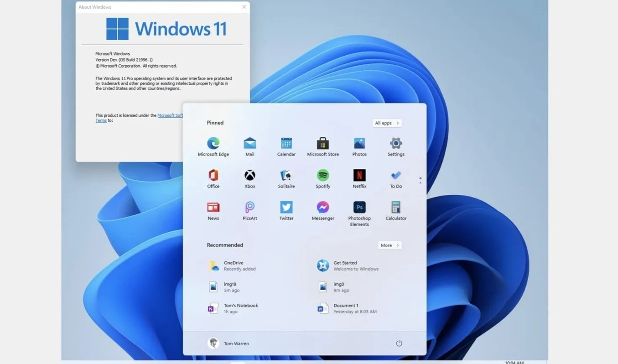Open the Xbox app
Image resolution: width=618 pixels, height=364 pixels.
pos(249,175)
